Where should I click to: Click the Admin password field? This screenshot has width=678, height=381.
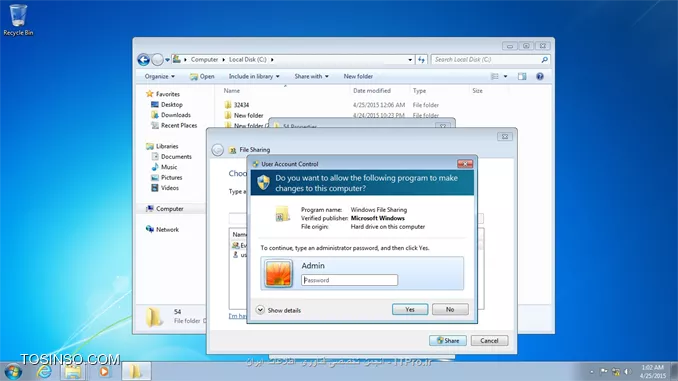click(349, 280)
